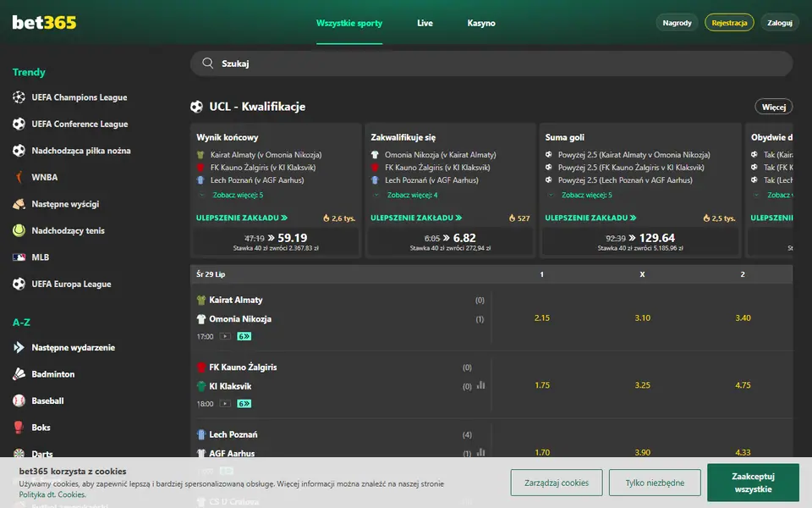Viewport: 812px width, 508px height.
Task: Click the Następne wyścigi horse icon
Action: [19, 204]
